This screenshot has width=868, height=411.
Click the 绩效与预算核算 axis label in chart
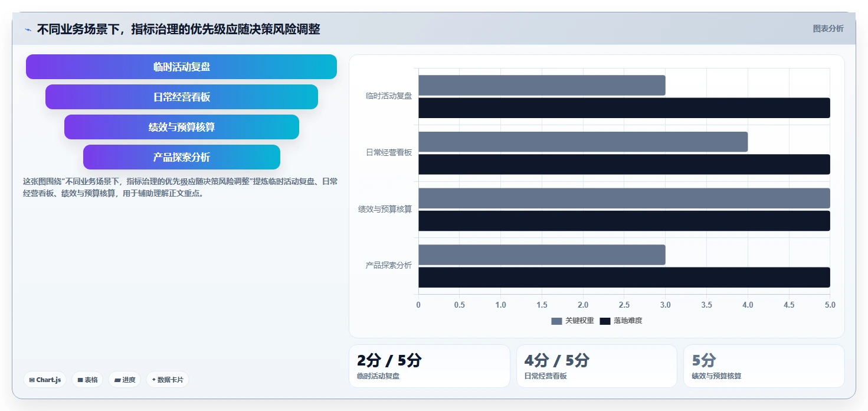click(385, 209)
